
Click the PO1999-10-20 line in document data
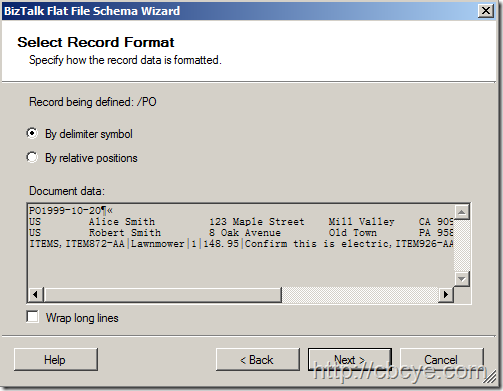tap(71, 211)
